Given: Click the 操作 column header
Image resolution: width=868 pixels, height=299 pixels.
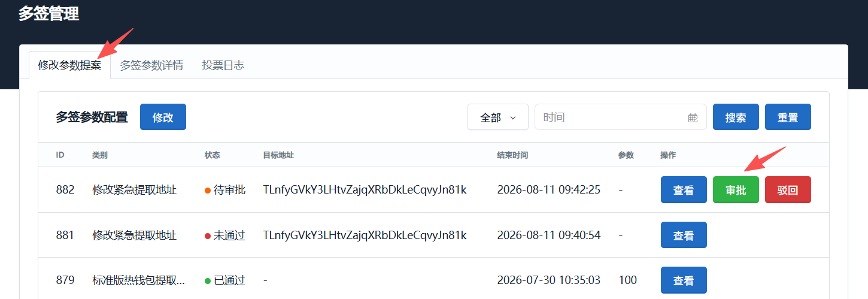Looking at the screenshot, I should (x=668, y=155).
